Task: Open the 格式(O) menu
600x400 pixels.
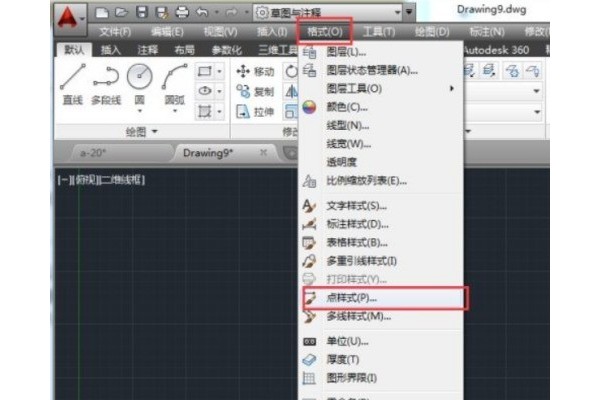Action: pos(324,32)
